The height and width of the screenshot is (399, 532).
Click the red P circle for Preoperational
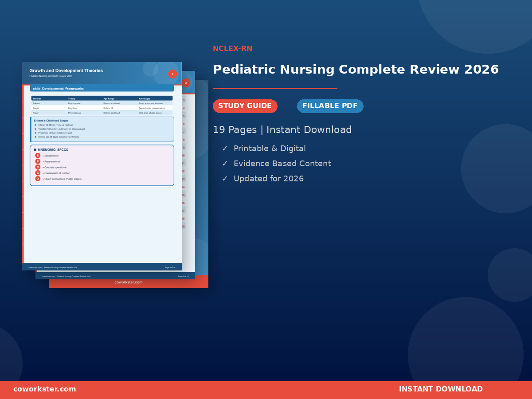[x=38, y=161]
